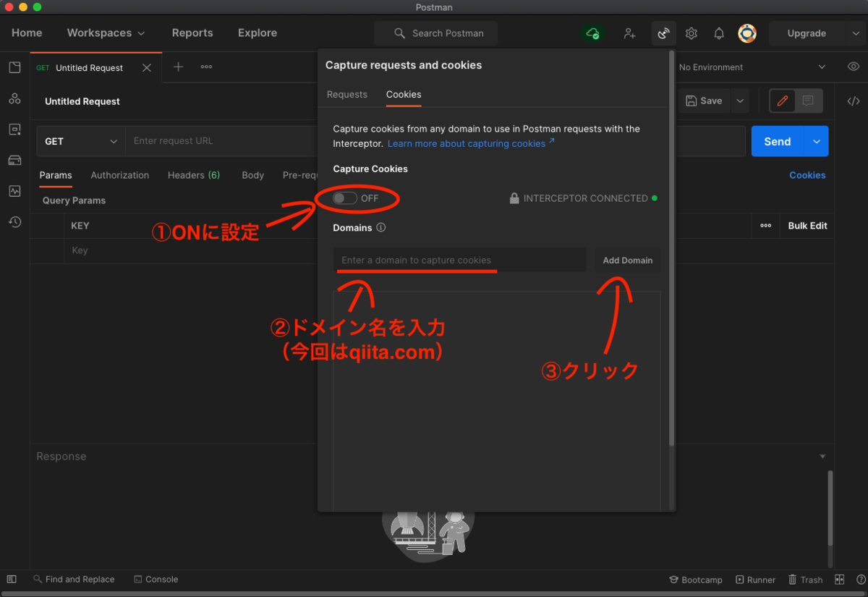868x597 pixels.
Task: Close the Untitled Request tab
Action: 147,68
